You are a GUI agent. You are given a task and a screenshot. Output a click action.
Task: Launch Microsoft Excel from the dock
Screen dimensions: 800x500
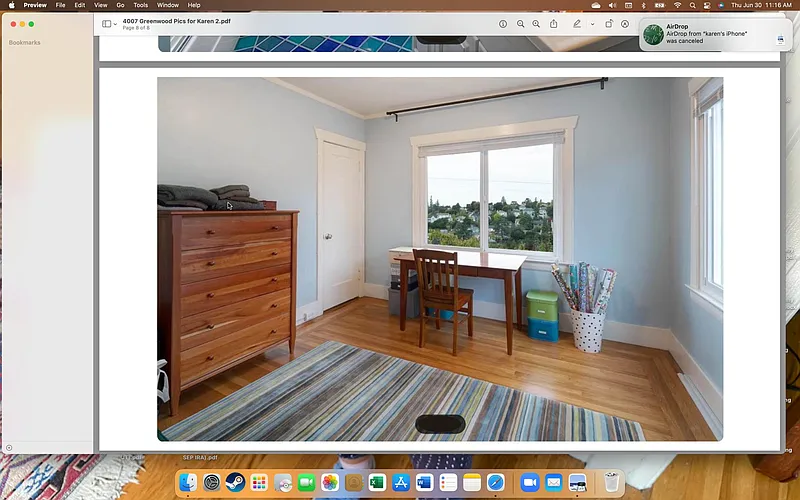tap(376, 483)
